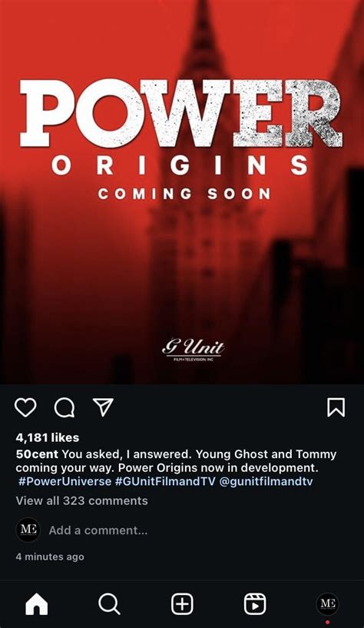The height and width of the screenshot is (628, 364).
Task: Create a new post with plus icon
Action: point(183,604)
